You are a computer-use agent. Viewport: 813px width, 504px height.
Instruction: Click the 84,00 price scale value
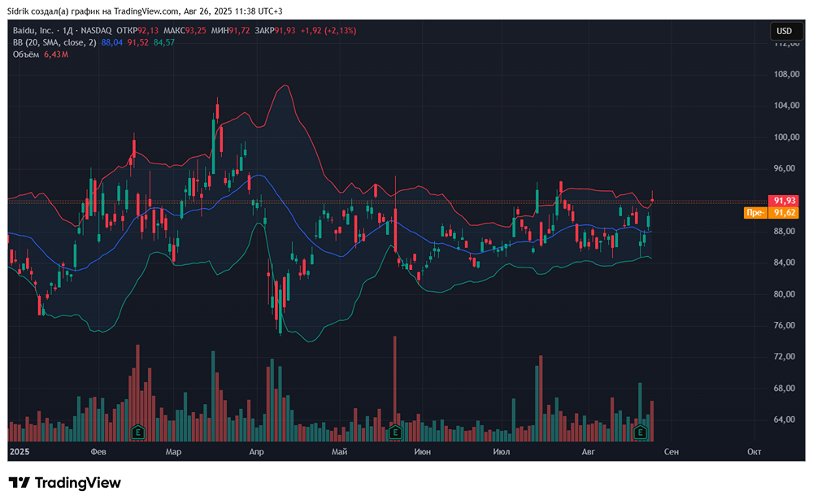(x=785, y=263)
